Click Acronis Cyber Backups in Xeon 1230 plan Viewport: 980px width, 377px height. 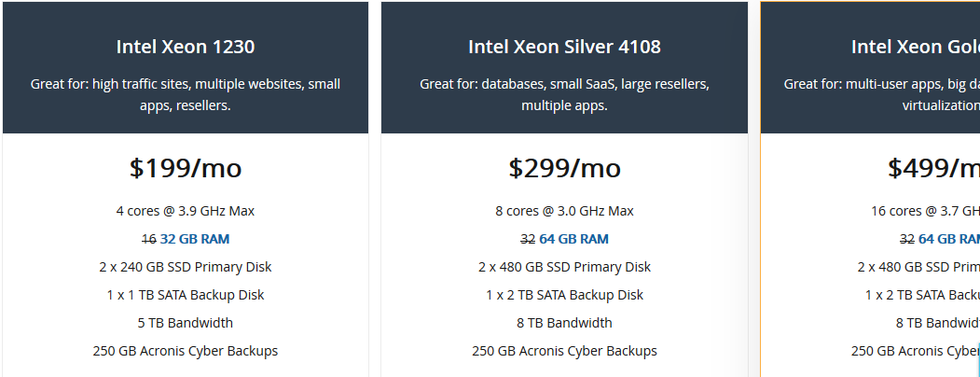pyautogui.click(x=185, y=351)
